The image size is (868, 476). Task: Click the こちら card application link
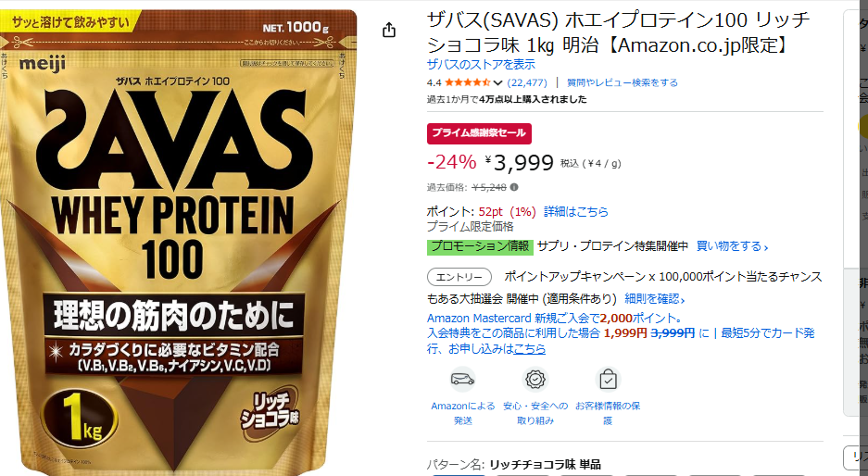(529, 349)
